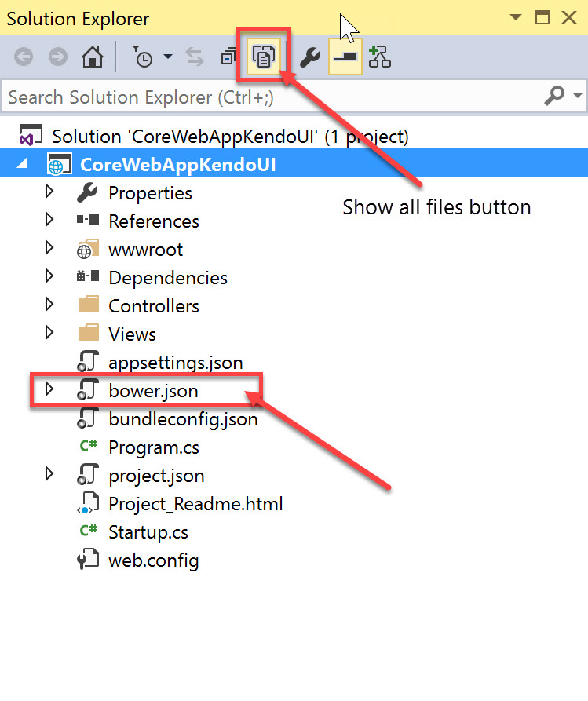Select Project_Readme.html file
The width and height of the screenshot is (588, 701).
point(195,504)
